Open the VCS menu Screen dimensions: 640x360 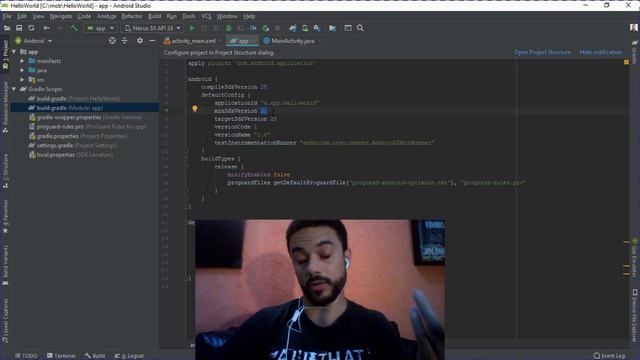click(206, 16)
